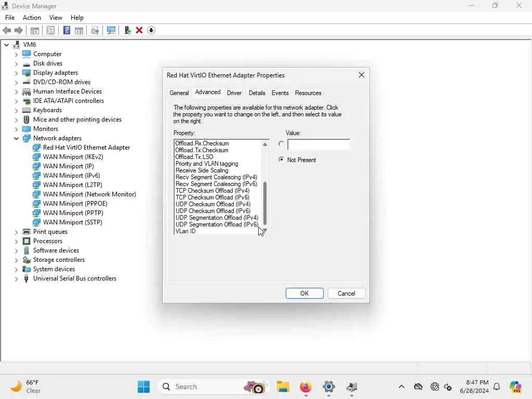The height and width of the screenshot is (399, 532).
Task: Click the property list scroll-up arrow
Action: tap(265, 144)
